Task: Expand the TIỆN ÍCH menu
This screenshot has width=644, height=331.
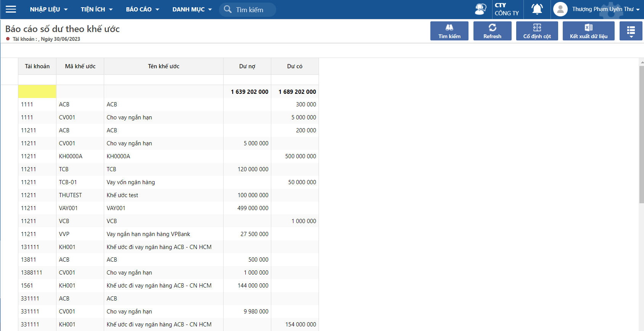Action: (x=97, y=10)
